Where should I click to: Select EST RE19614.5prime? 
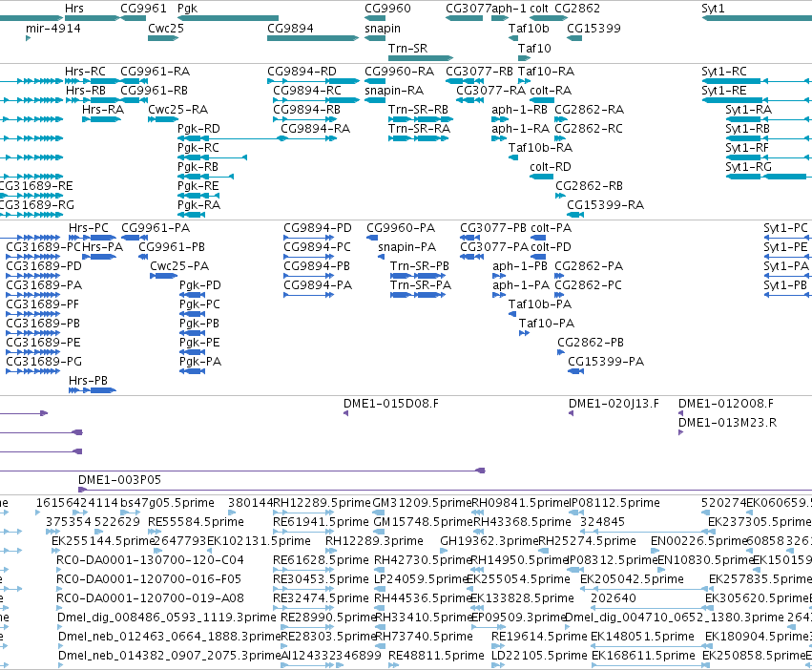(539, 637)
